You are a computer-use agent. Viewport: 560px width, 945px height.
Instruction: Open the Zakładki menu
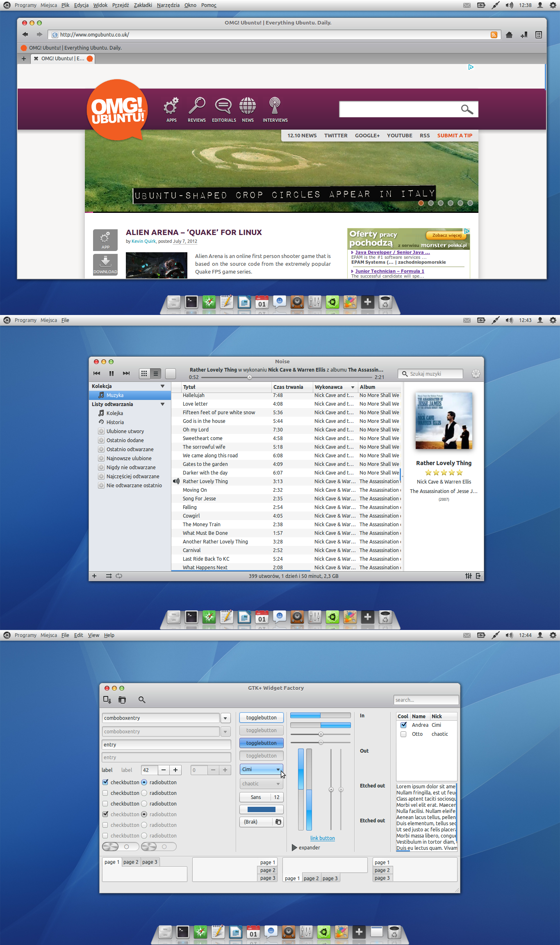(143, 5)
